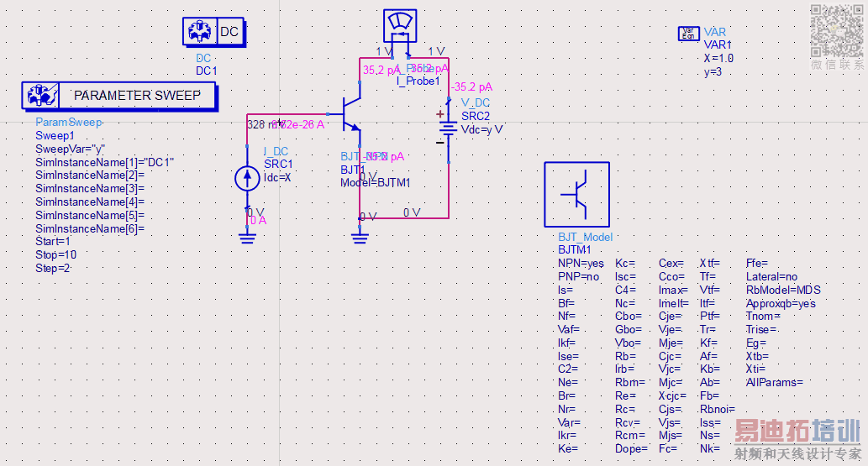Click the PARAMETER SWEEP title label
868x466 pixels.
(137, 95)
